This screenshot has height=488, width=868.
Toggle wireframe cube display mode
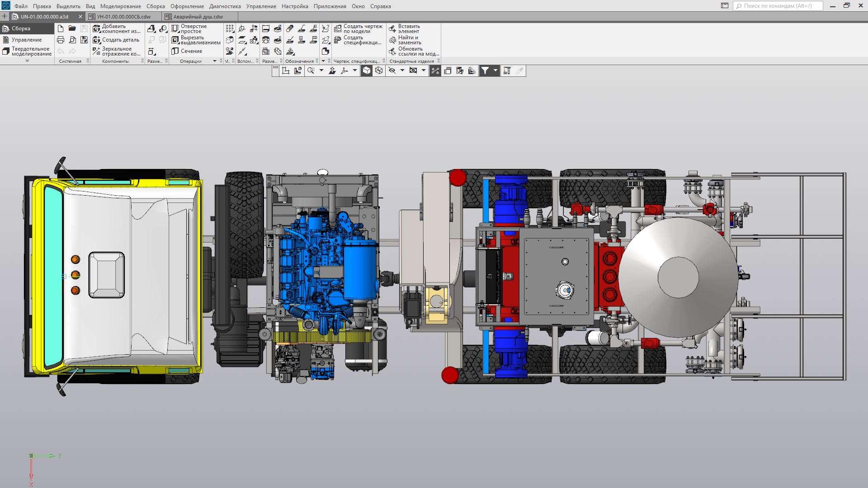point(379,70)
